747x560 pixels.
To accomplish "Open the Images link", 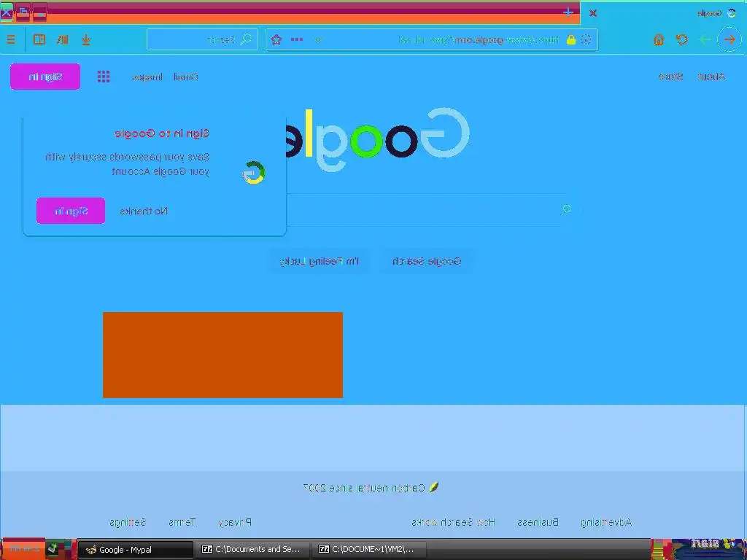I will tap(147, 77).
